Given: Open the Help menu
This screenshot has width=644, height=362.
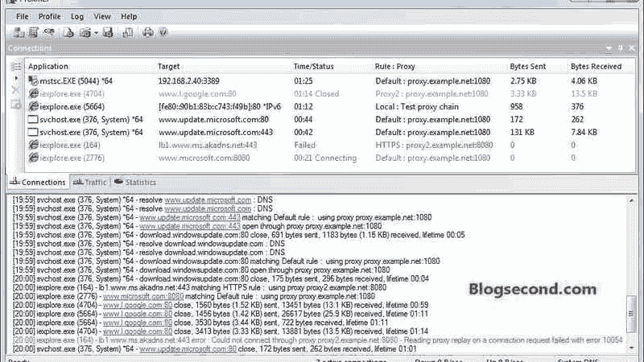Looking at the screenshot, I should 129,16.
